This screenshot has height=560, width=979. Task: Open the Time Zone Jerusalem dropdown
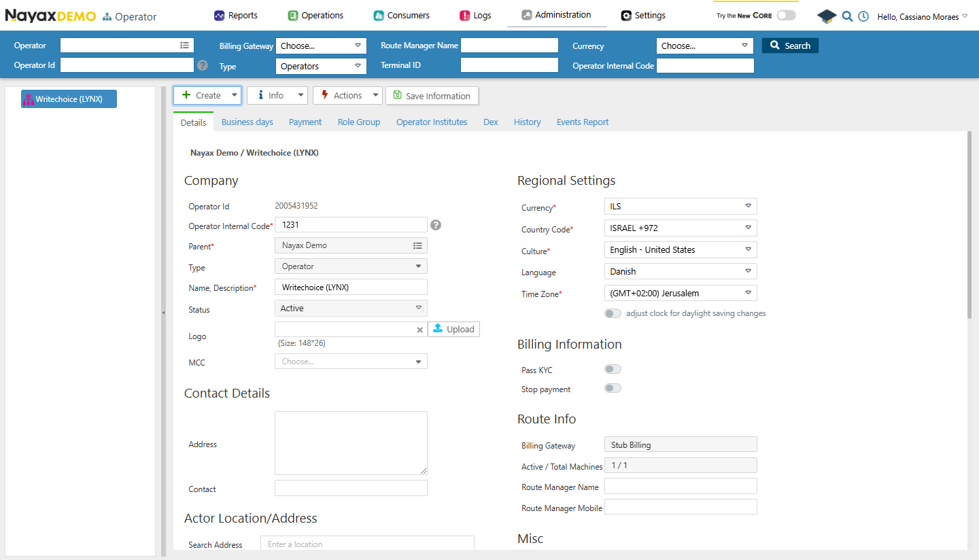(x=681, y=293)
